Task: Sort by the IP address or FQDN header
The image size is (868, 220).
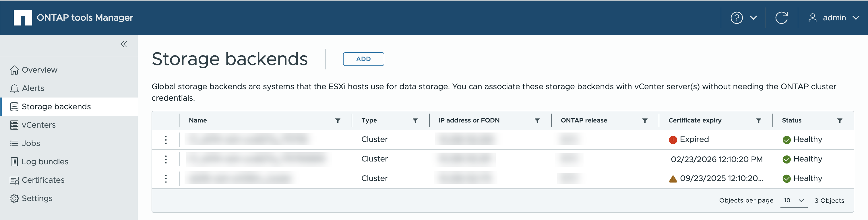Action: coord(469,120)
